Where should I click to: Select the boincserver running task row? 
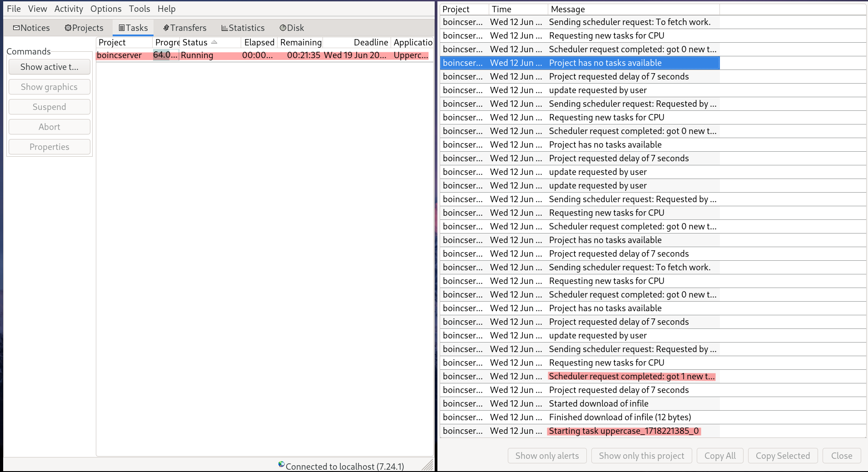point(264,55)
